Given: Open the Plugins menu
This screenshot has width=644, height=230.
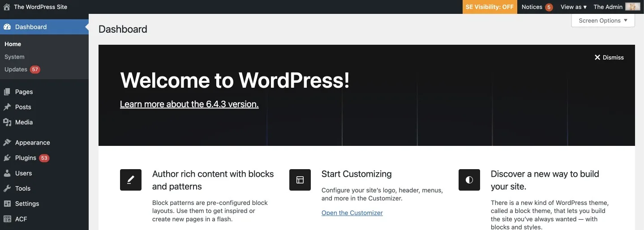Looking at the screenshot, I should (x=44, y=158).
